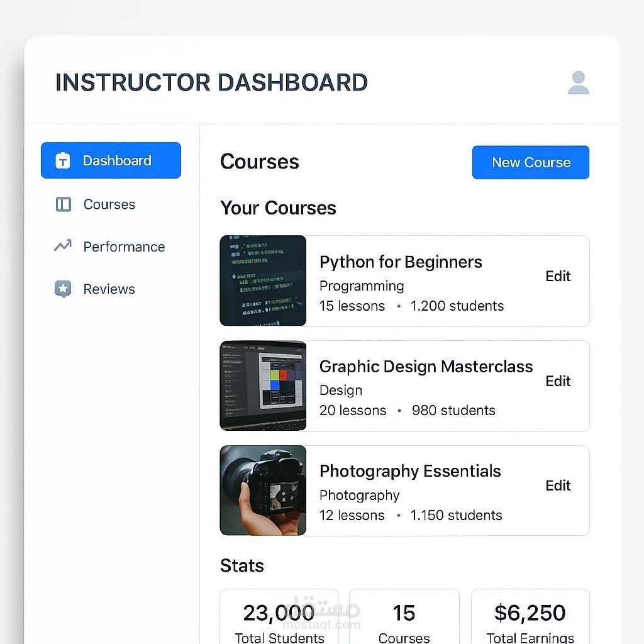Select the Python for Beginners title
This screenshot has height=644, width=644.
pyautogui.click(x=401, y=262)
